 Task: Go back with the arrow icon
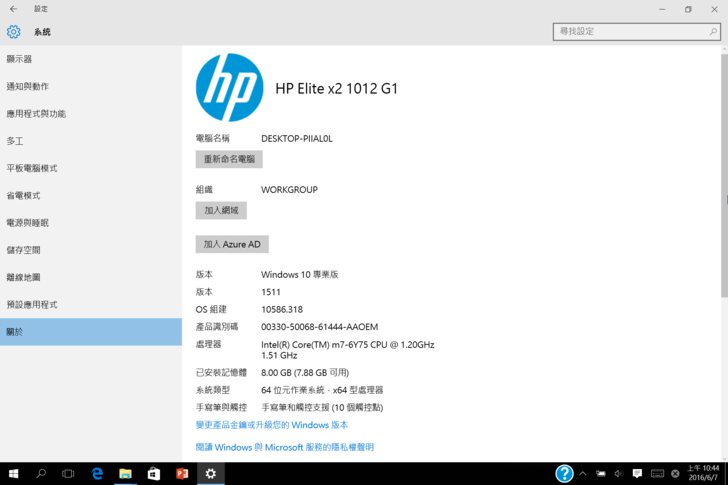[x=13, y=9]
